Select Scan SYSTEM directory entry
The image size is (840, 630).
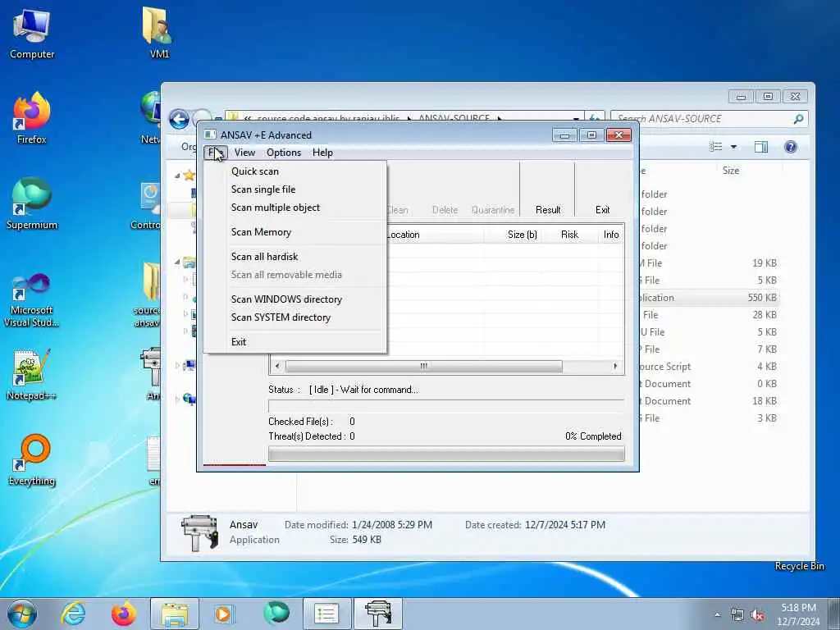pos(281,317)
